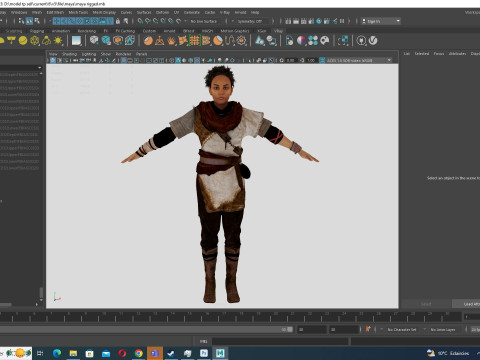This screenshot has height=360, width=480.
Task: Switch to the VRay shelf tab
Action: tap(278, 31)
